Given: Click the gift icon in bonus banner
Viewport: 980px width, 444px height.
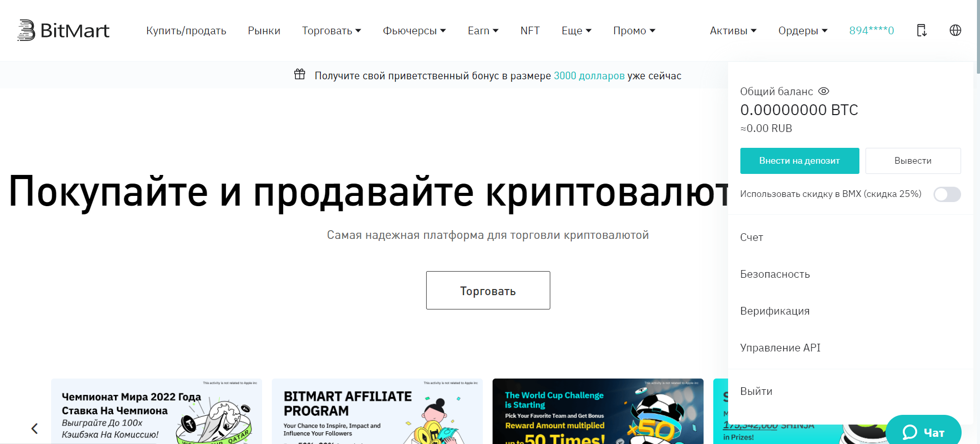Looking at the screenshot, I should click(300, 75).
